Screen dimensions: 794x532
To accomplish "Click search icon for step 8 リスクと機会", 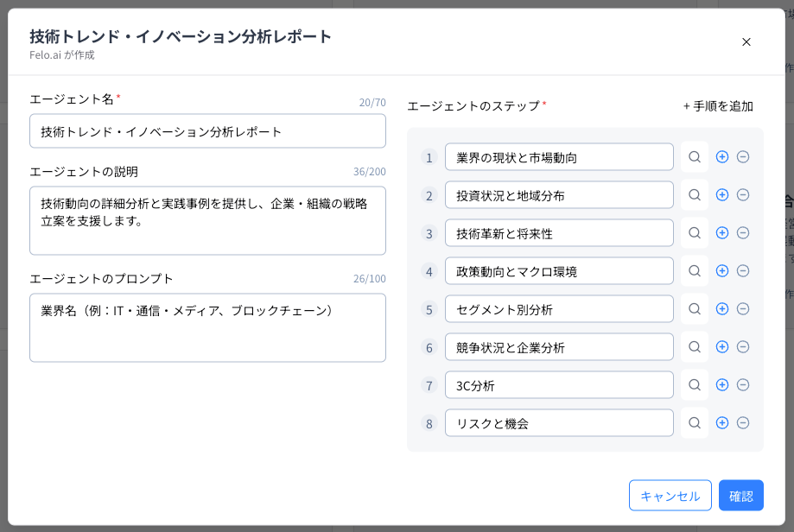I will pos(695,423).
